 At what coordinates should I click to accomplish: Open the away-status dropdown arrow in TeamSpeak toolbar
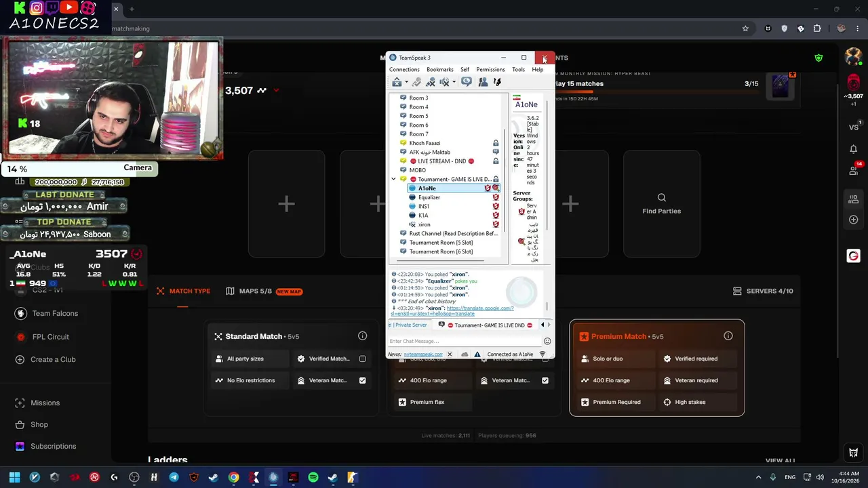point(406,82)
